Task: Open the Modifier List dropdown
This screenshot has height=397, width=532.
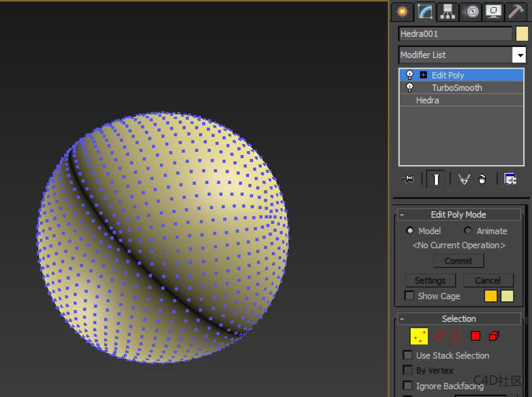Action: (519, 55)
